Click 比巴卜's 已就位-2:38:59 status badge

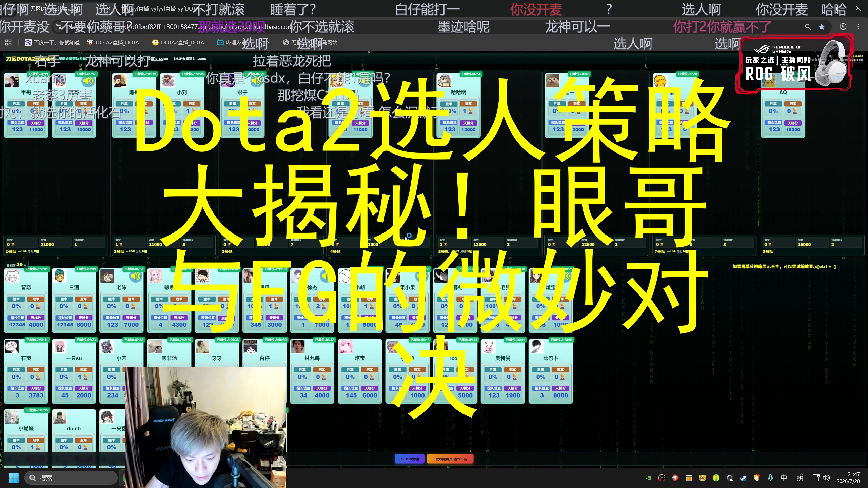561,340
